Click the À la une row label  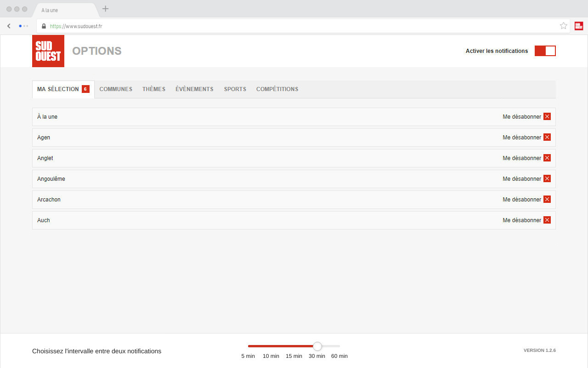(47, 117)
